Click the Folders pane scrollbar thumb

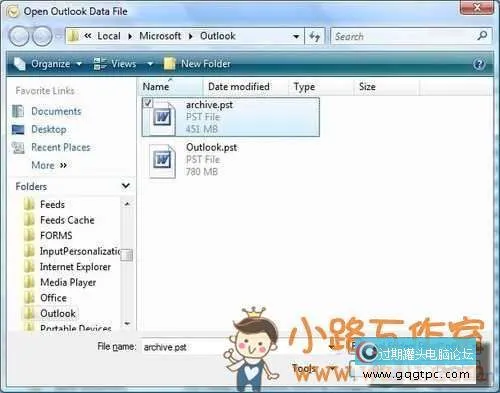(x=127, y=255)
